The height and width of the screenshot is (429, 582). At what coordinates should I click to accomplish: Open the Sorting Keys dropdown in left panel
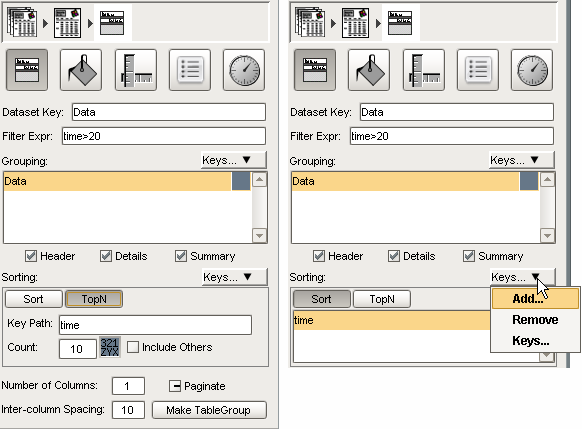coord(235,277)
